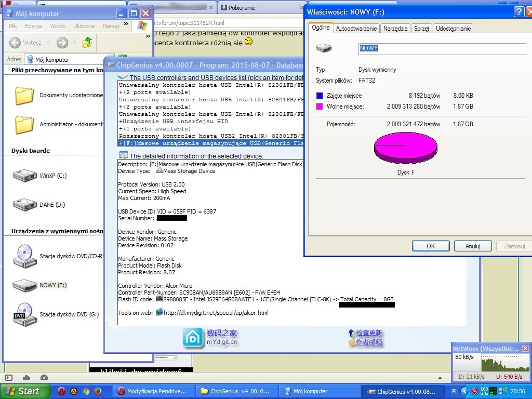Close the blurred-title browser tab
Screen dimensions: 532x399
(x=211, y=7)
